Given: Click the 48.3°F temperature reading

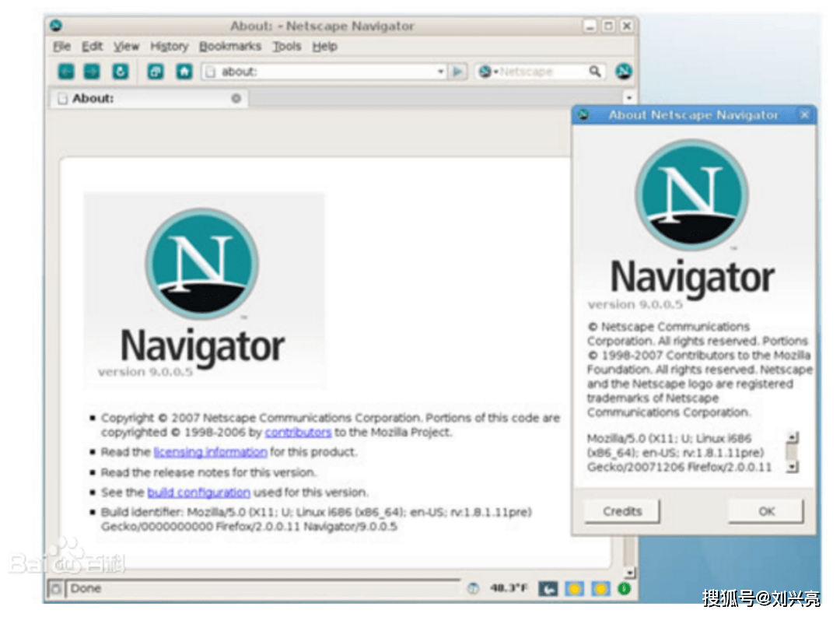Looking at the screenshot, I should [509, 588].
